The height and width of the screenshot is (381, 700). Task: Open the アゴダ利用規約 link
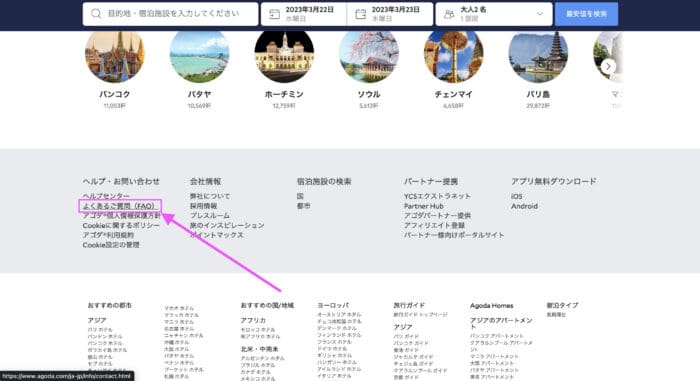[108, 235]
